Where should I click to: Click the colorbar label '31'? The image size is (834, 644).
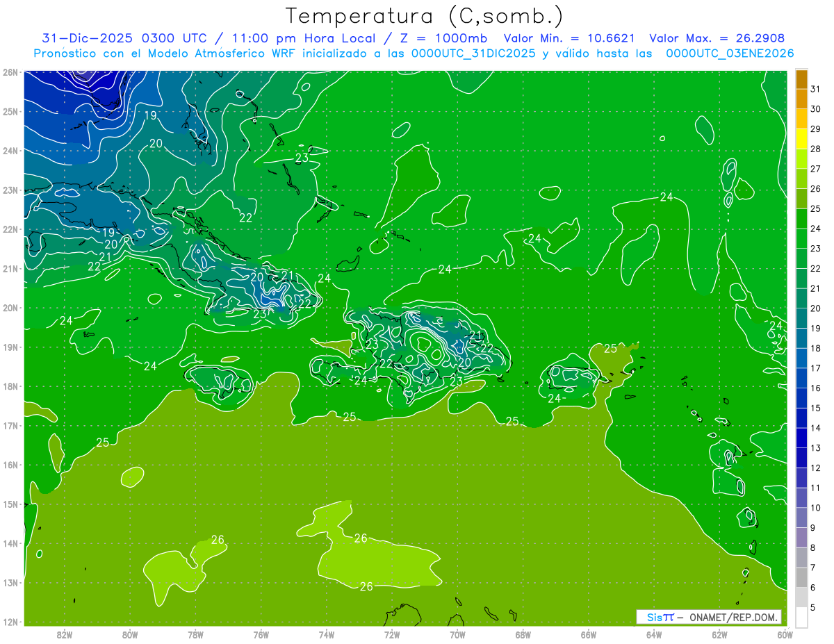pos(816,89)
